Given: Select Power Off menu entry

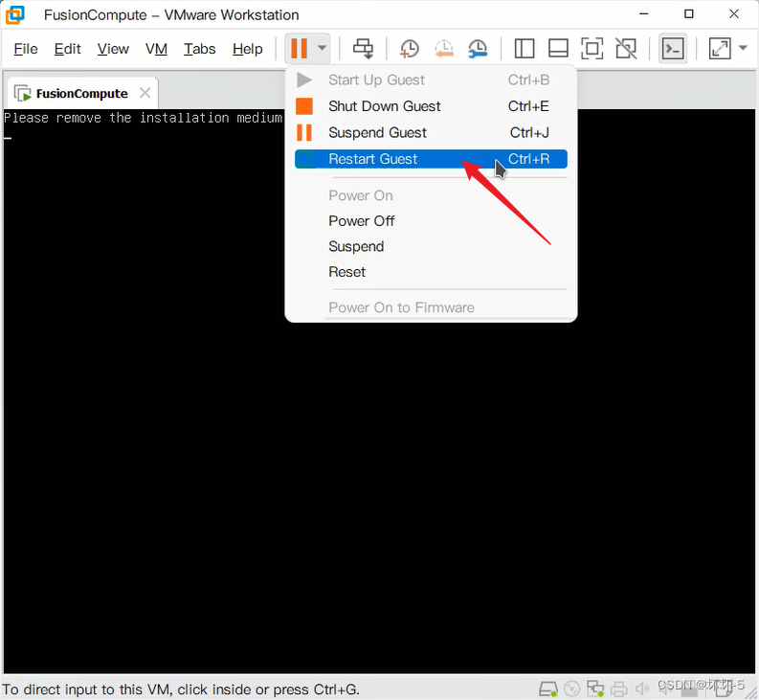Looking at the screenshot, I should pyautogui.click(x=431, y=221).
